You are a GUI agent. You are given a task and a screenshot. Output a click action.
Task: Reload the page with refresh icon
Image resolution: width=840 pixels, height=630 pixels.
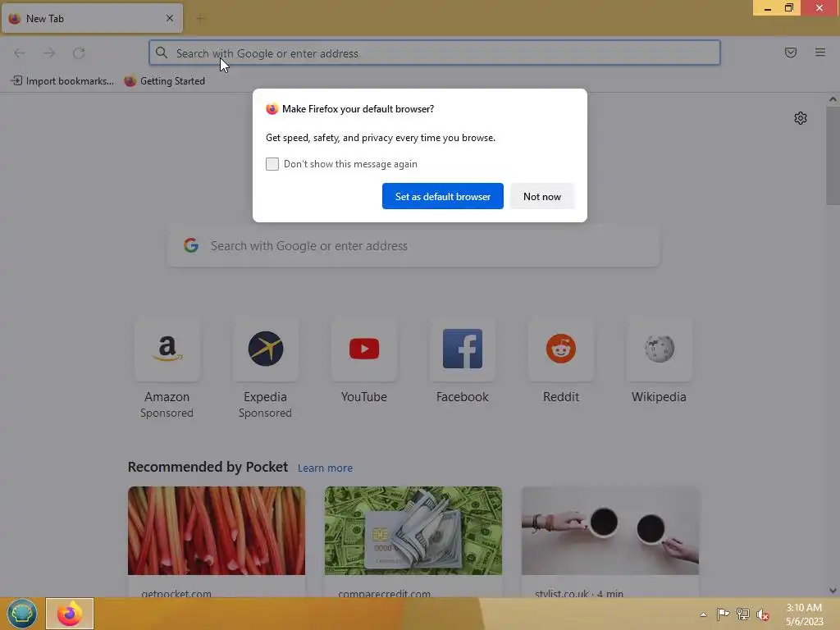pyautogui.click(x=79, y=52)
